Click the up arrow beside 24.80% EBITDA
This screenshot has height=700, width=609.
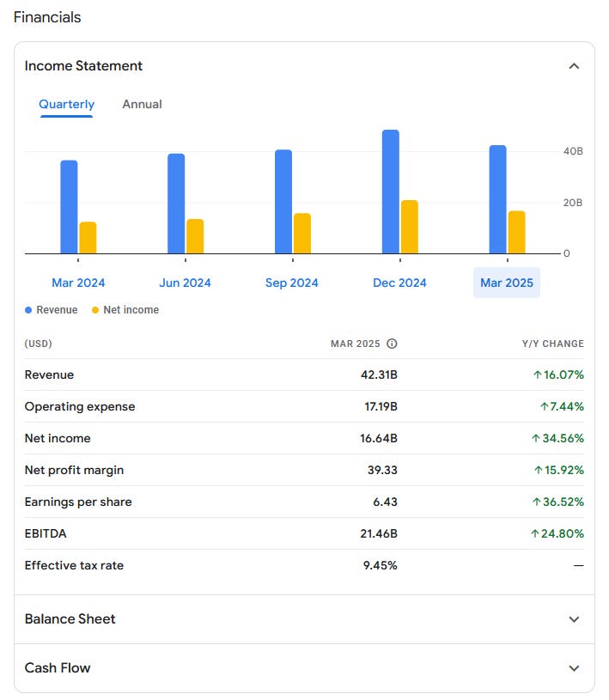tap(534, 533)
